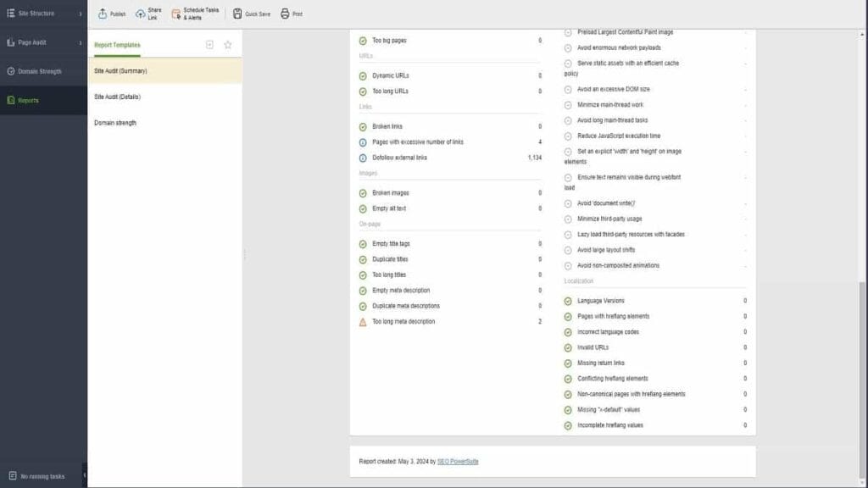Click the star favorite template icon
Image resolution: width=868 pixels, height=488 pixels.
(x=227, y=45)
